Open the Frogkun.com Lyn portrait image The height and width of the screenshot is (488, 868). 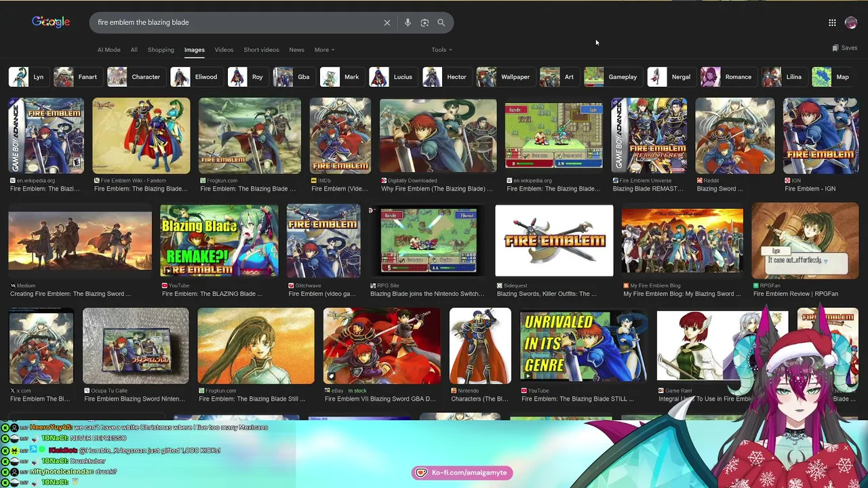[256, 346]
